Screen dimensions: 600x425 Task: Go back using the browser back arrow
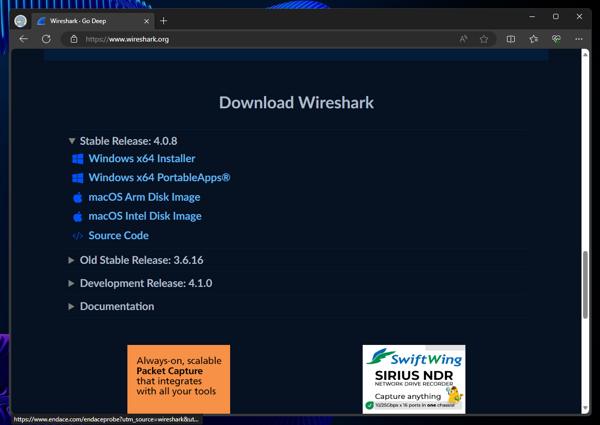(24, 39)
